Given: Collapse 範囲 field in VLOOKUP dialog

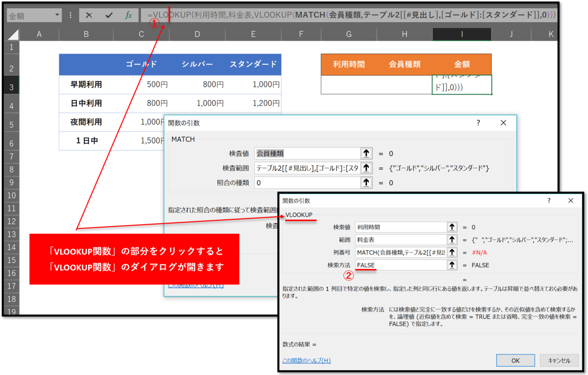Looking at the screenshot, I should click(x=451, y=240).
